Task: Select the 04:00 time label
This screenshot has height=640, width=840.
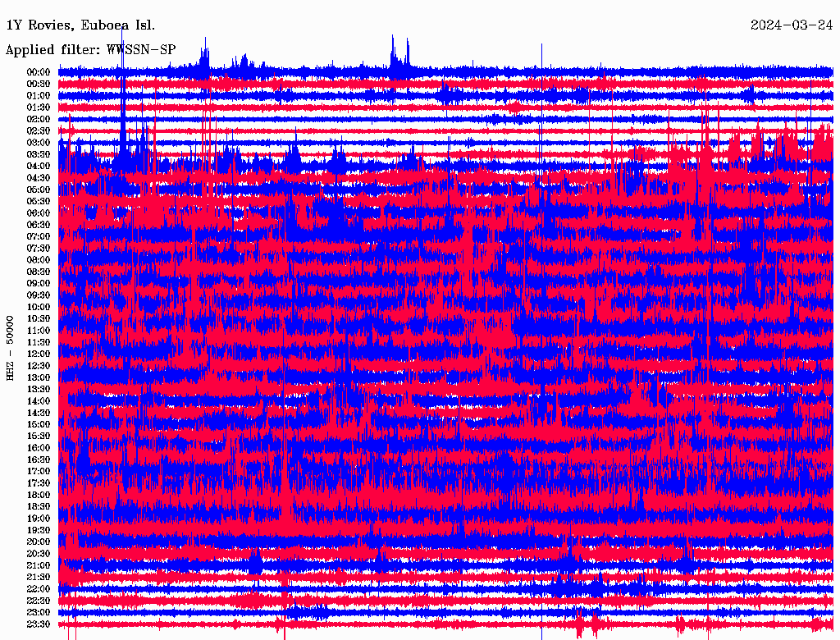Action: click(x=39, y=167)
